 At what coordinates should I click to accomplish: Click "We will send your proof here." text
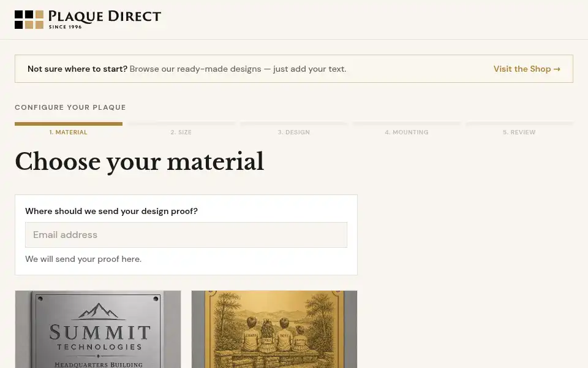pyautogui.click(x=83, y=259)
